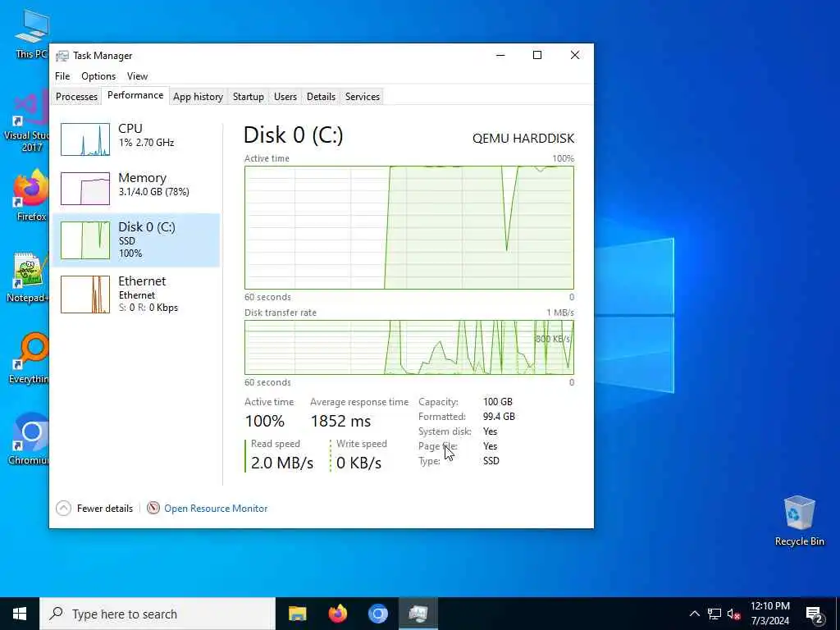Click the 100% active time value
The image size is (840, 630).
tap(265, 421)
